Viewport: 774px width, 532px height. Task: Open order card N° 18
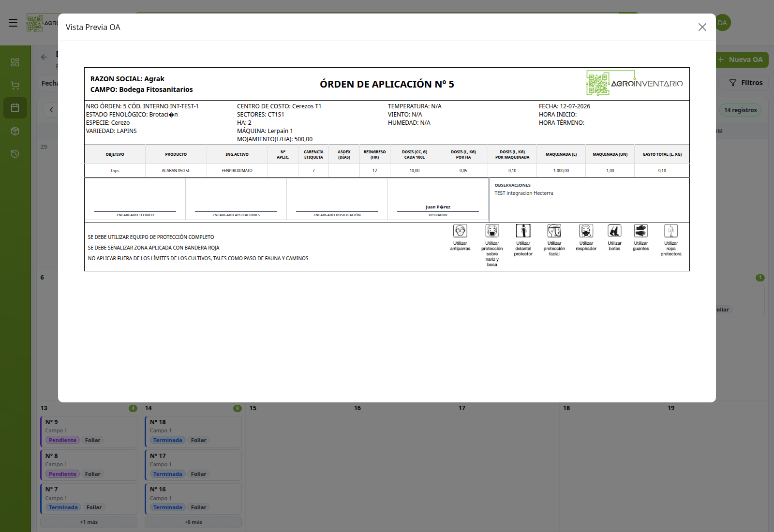click(193, 431)
